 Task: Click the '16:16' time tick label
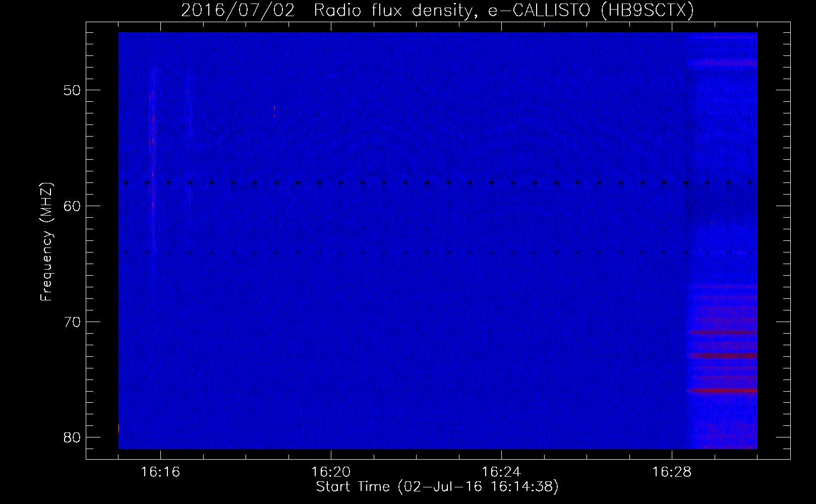[x=160, y=472]
